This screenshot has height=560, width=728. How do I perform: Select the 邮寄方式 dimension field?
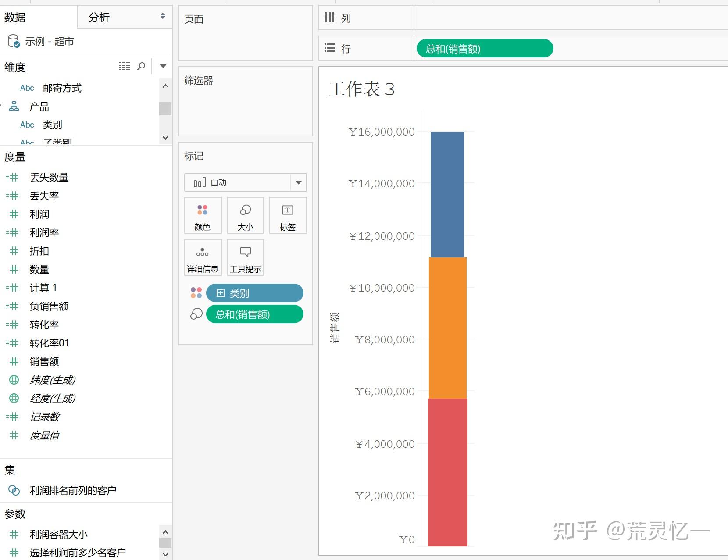62,88
